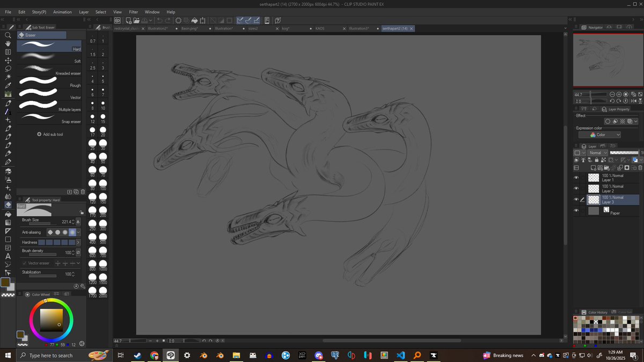Image resolution: width=644 pixels, height=362 pixels.
Task: Open the Filter menu
Action: [x=133, y=12]
